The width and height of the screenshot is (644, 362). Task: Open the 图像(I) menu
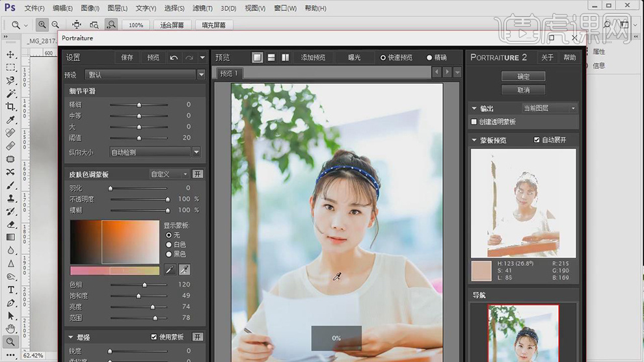tap(90, 8)
